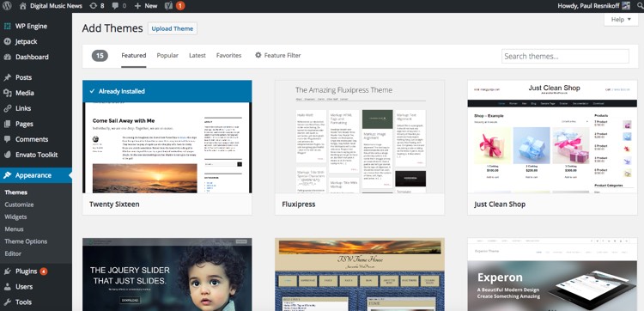The image size is (644, 311).
Task: Click the Twenty Sixteen theme preview
Action: point(167,137)
